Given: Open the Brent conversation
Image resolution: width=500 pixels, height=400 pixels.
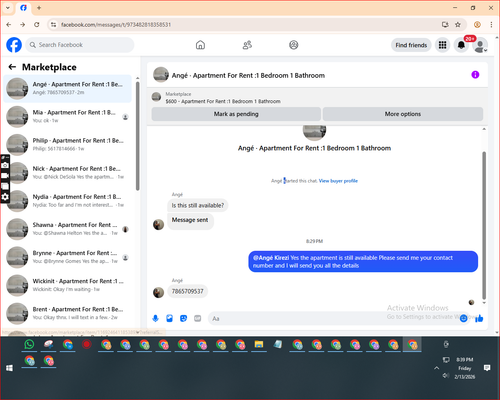Looking at the screenshot, I should pos(67,313).
